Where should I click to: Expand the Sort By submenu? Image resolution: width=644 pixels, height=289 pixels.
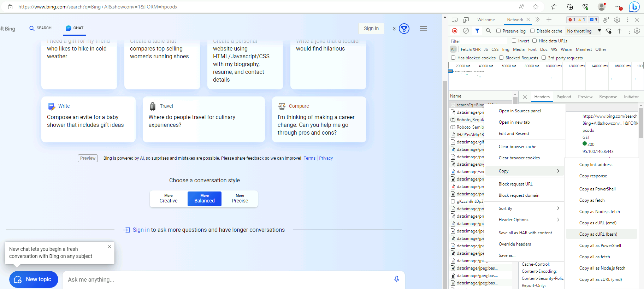pyautogui.click(x=528, y=208)
